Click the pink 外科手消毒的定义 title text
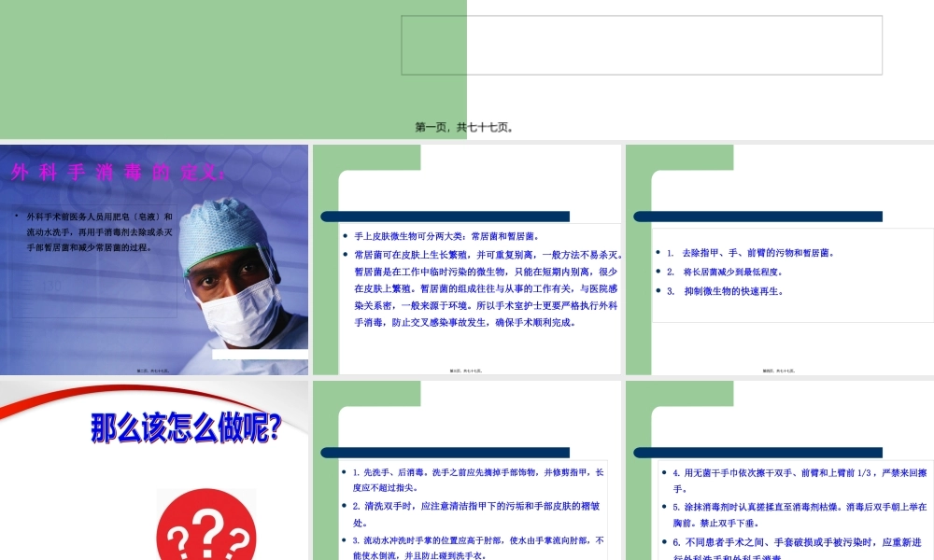934x560 pixels. pos(116,172)
